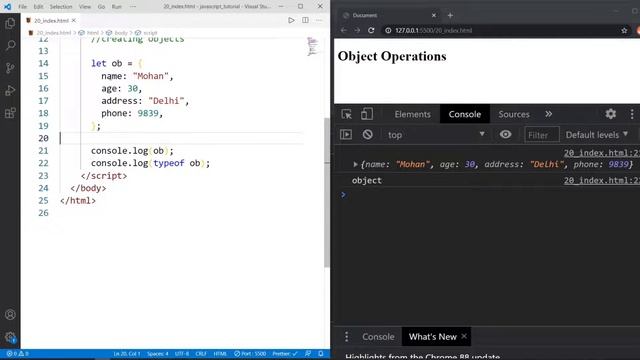
Task: Change encoding via UTF-8 status item
Action: 182,354
